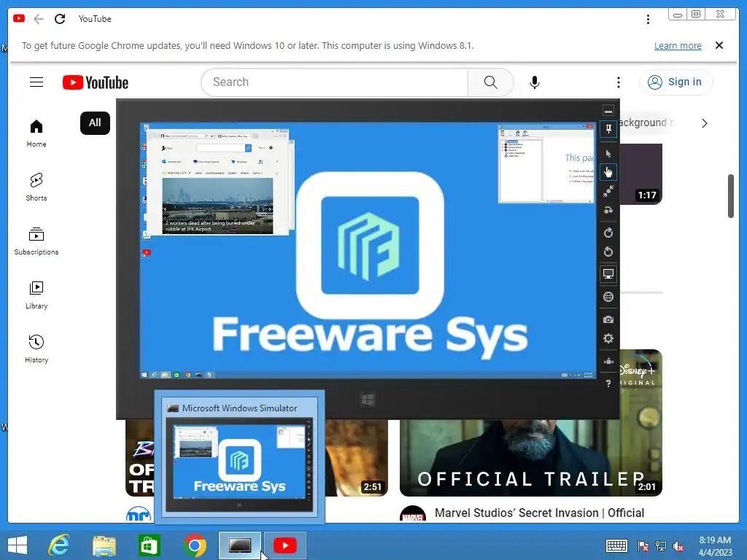Open Subscriptions in YouTube sidebar

pyautogui.click(x=36, y=241)
